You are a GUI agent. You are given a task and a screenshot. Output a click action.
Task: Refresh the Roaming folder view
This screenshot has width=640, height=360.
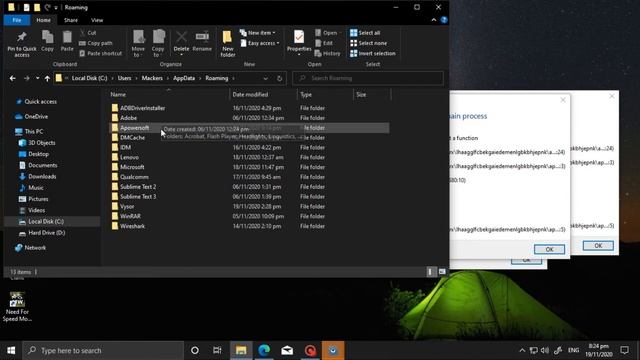(x=280, y=78)
